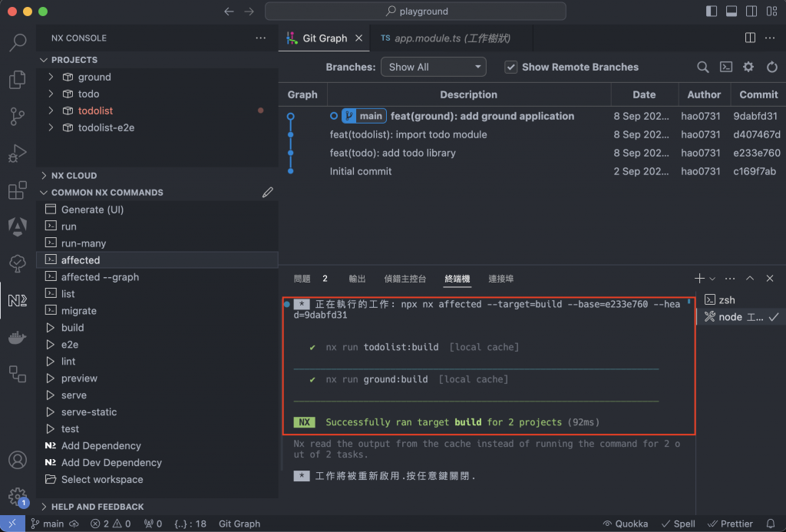Click the Prettier status bar item
Screen dimensions: 786x532
[x=730, y=524]
